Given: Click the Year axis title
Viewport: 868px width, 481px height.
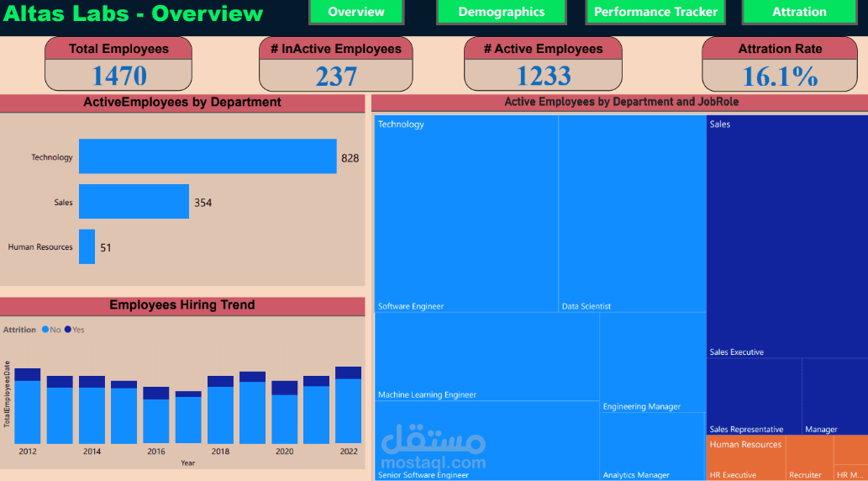Looking at the screenshot, I should (x=187, y=462).
